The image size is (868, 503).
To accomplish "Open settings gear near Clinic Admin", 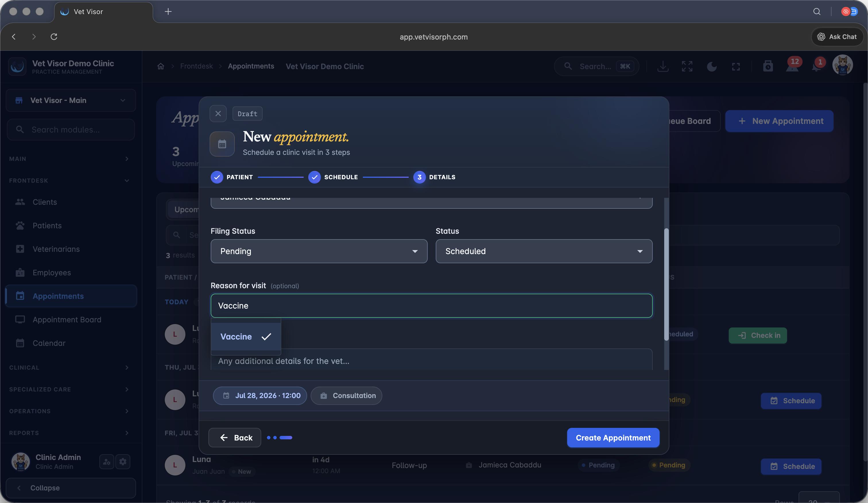I will (x=123, y=462).
